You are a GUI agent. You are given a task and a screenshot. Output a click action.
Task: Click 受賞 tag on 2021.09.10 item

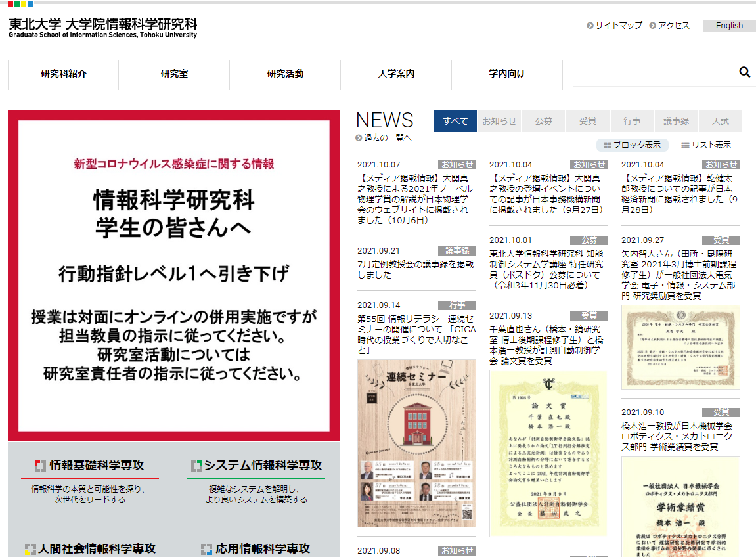[x=721, y=412]
